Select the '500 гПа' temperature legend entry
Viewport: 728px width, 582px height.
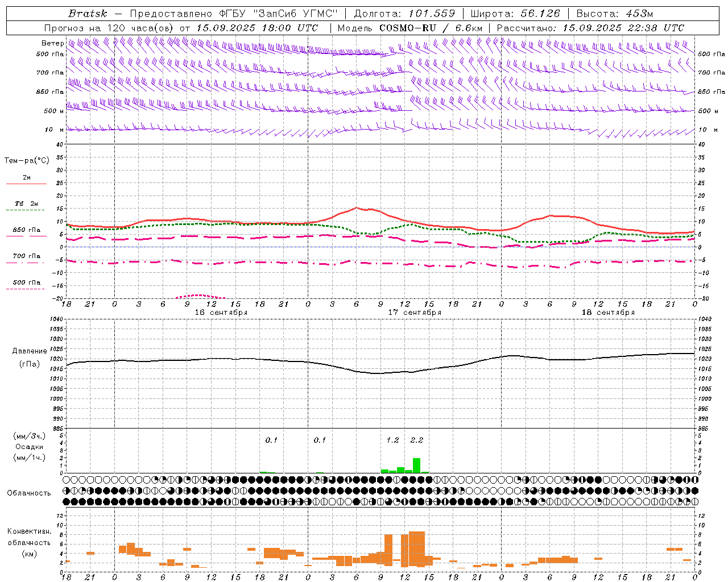pos(27,282)
